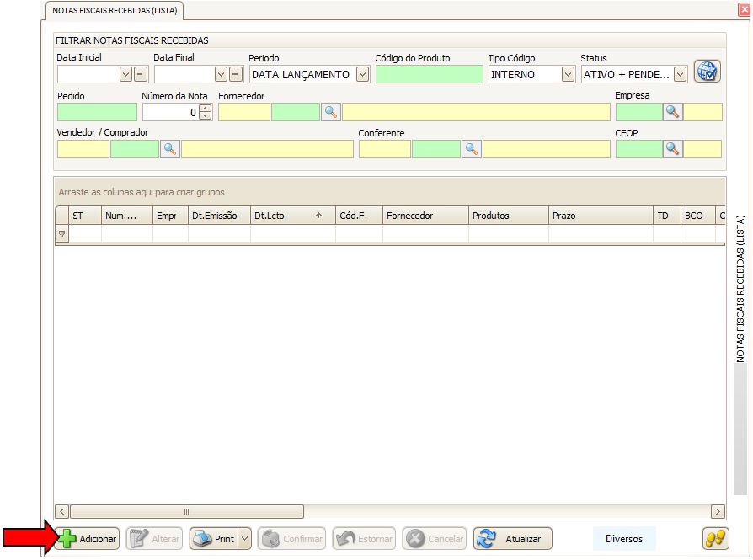This screenshot has height=560, width=753.
Task: Open Data Inicial calendar dropdown
Action: [126, 74]
